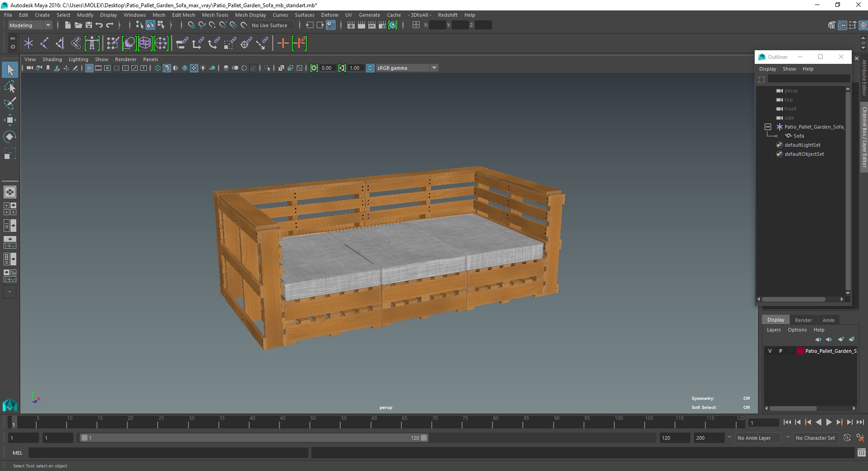Select the Select Tool arrow icon
868x471 pixels.
10,70
